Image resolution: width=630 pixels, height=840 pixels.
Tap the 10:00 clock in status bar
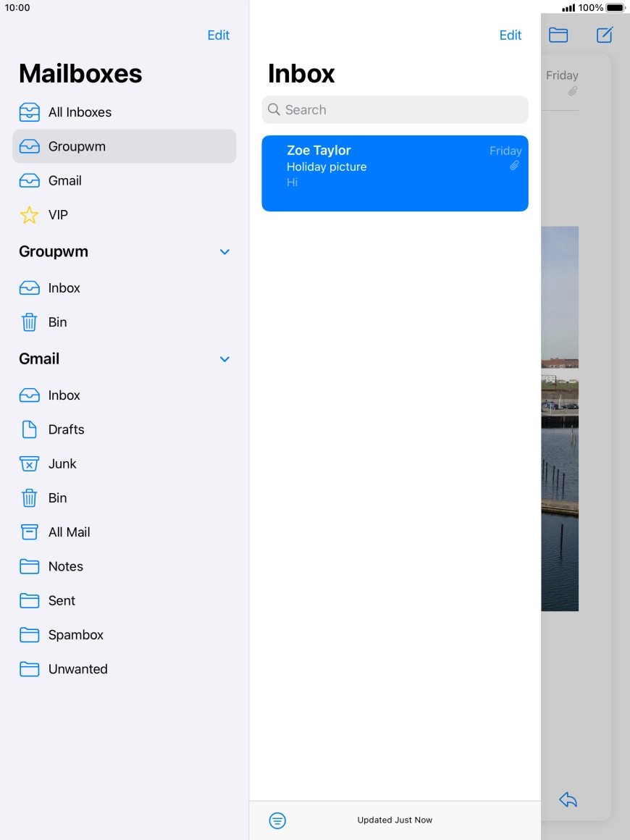click(17, 7)
